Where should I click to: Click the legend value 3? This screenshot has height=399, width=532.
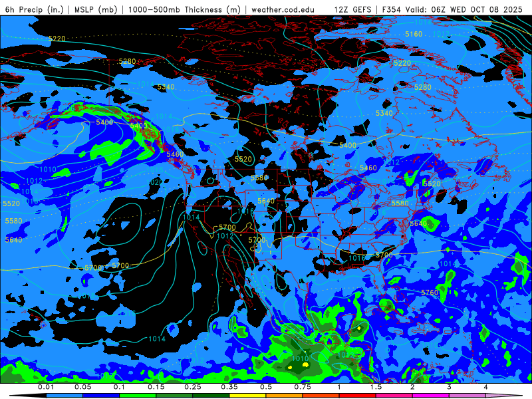(450, 387)
